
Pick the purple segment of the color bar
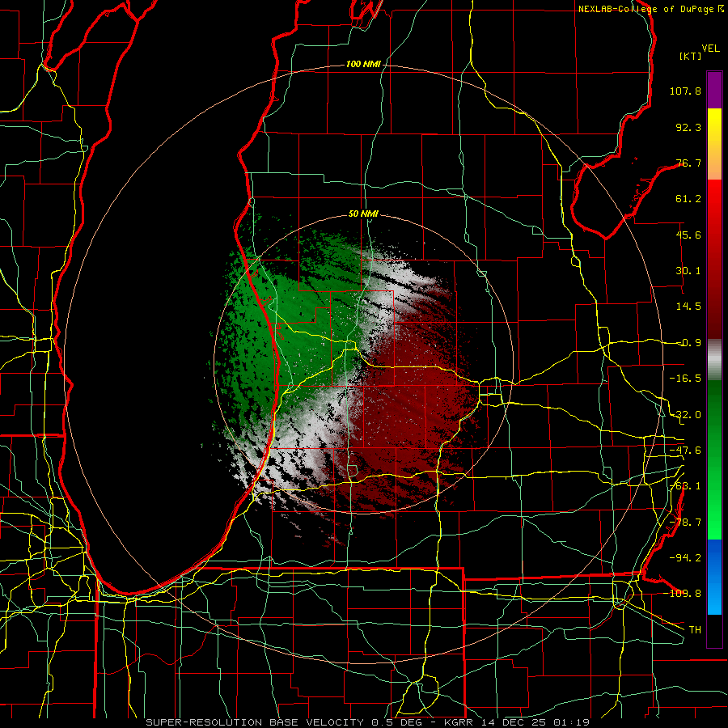click(714, 90)
